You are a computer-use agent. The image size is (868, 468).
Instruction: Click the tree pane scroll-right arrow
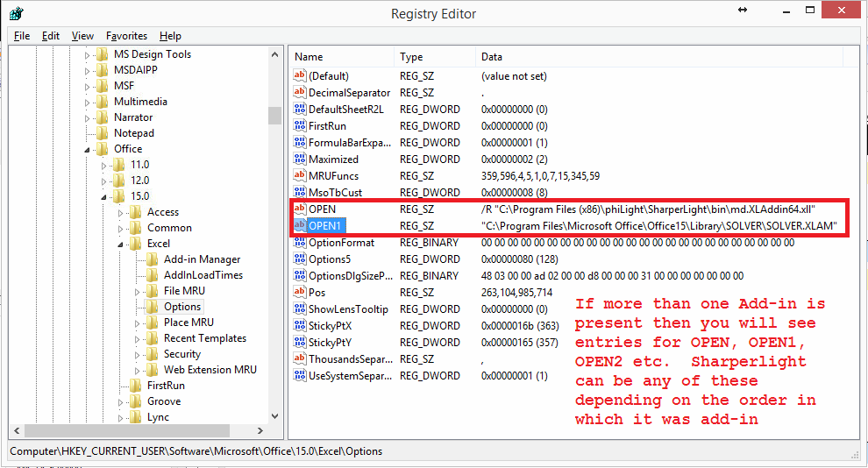[x=260, y=430]
